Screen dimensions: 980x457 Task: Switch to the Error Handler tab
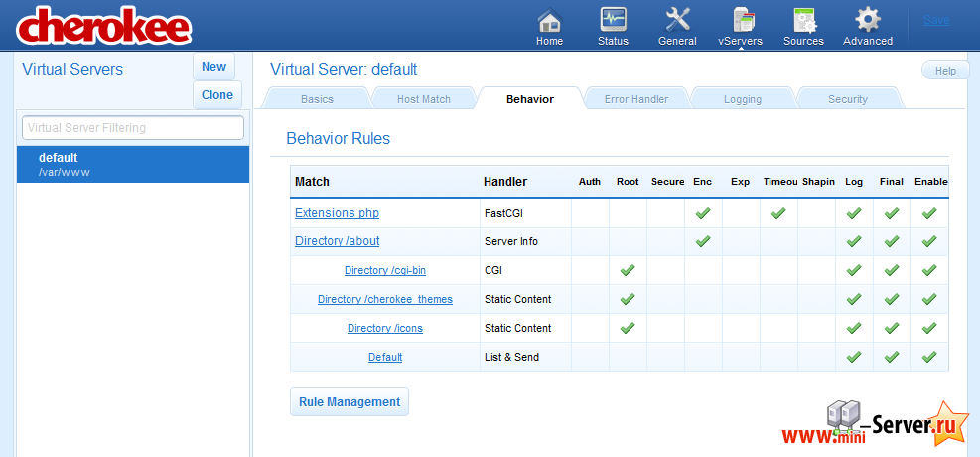636,99
